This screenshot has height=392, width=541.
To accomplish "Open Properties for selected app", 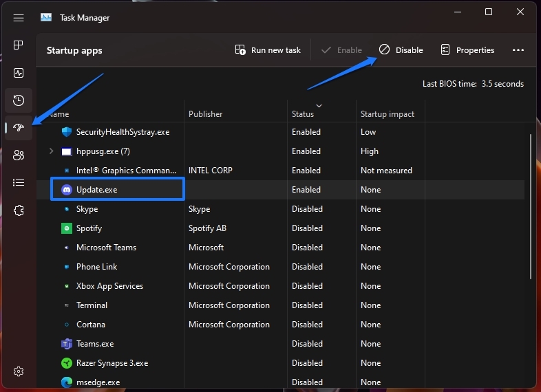I will (467, 50).
